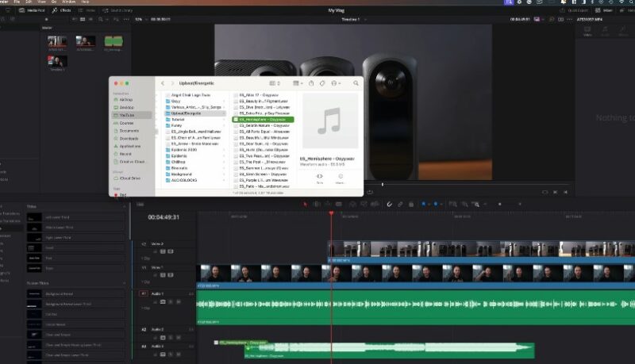The width and height of the screenshot is (635, 364).
Task: Click the music note preview thumbnail
Action: point(330,121)
